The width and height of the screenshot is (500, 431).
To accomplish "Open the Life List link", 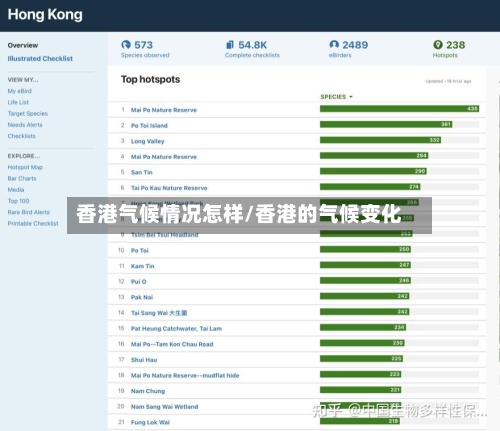I will tap(18, 102).
